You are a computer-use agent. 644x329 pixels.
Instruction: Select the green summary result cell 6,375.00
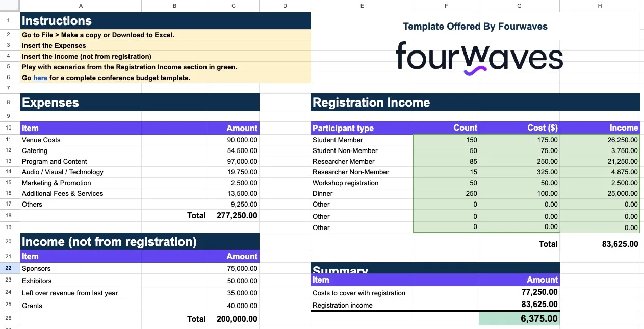(519, 318)
